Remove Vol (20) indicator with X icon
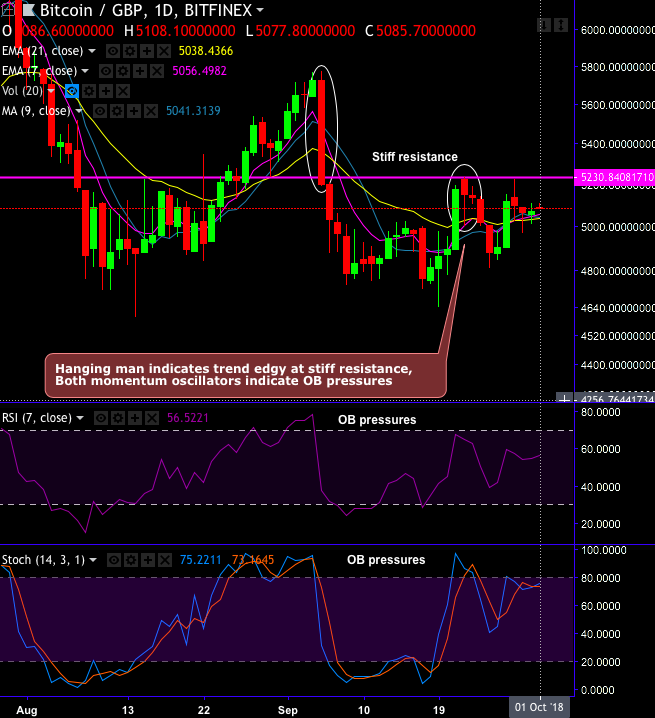Viewport: 655px width, 718px height. pos(123,91)
